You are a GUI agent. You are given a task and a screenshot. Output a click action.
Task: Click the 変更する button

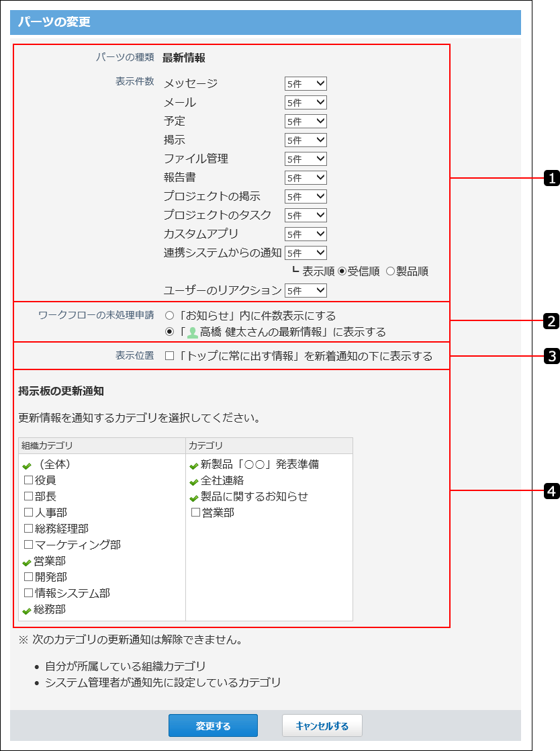click(x=213, y=725)
